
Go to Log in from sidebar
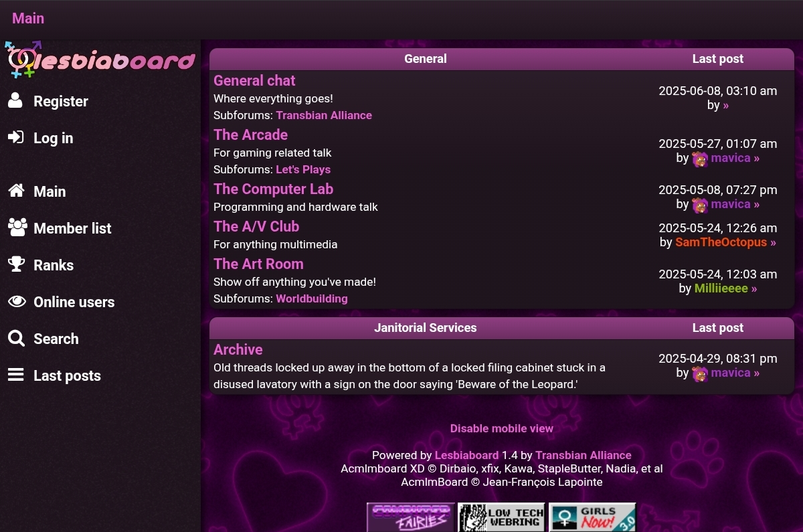(x=54, y=138)
